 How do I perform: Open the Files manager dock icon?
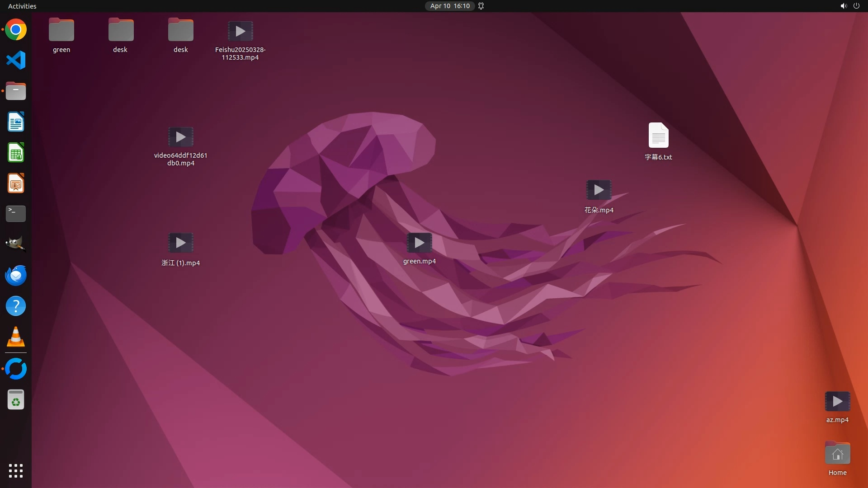(x=16, y=91)
